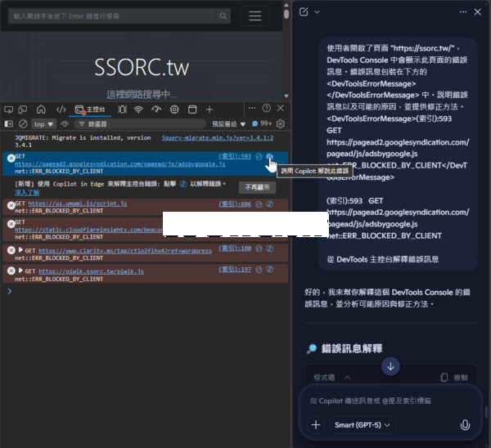Open the piwik.ssorc.tw/piwik.js link
This screenshot has height=448, width=491.
point(92,271)
